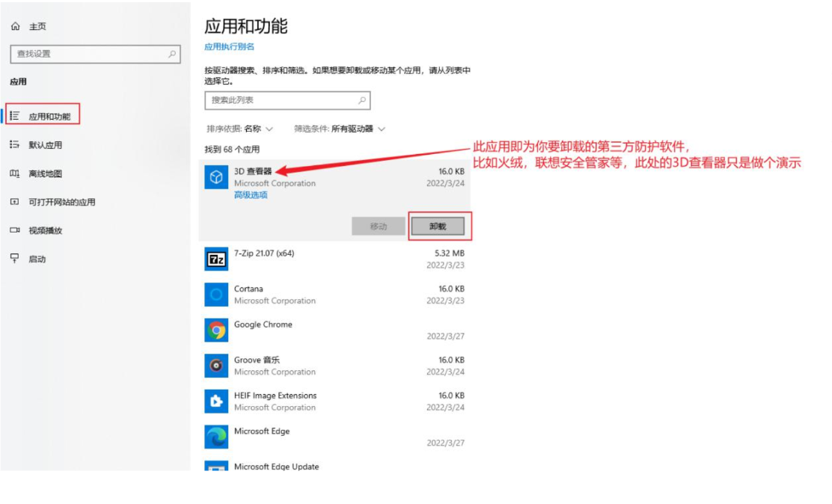Click the Google Chrome icon
The image size is (832, 504).
[216, 330]
